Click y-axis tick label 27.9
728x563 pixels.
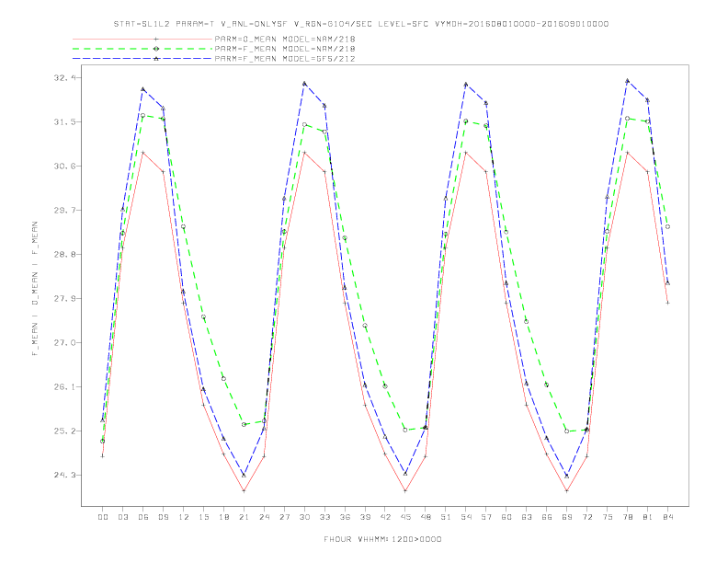point(64,298)
